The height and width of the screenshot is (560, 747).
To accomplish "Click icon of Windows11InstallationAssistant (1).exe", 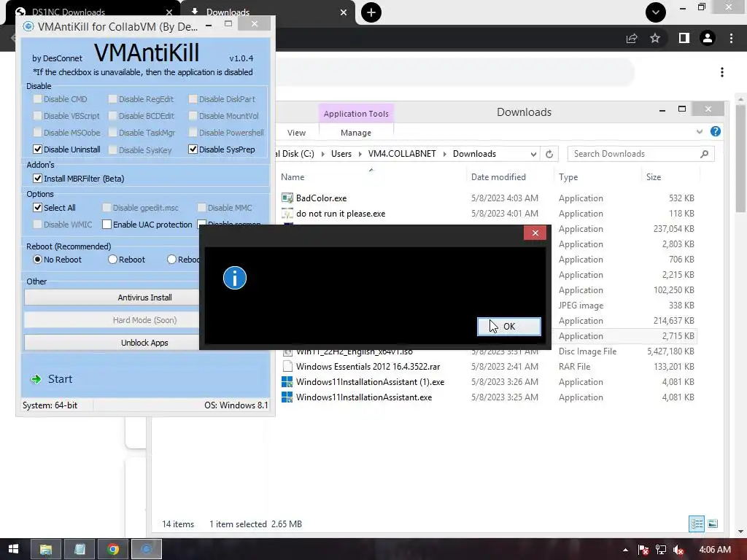I will pos(287,382).
